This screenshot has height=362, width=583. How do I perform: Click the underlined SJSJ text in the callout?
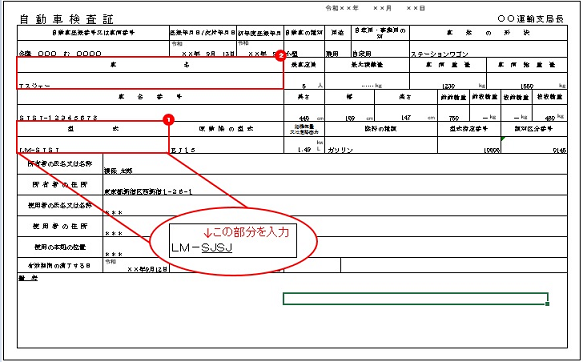coord(217,247)
